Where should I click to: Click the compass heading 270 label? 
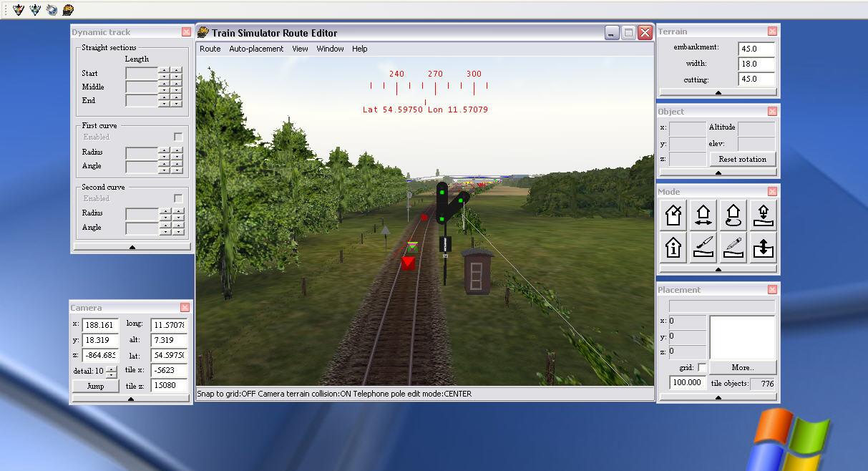(435, 74)
